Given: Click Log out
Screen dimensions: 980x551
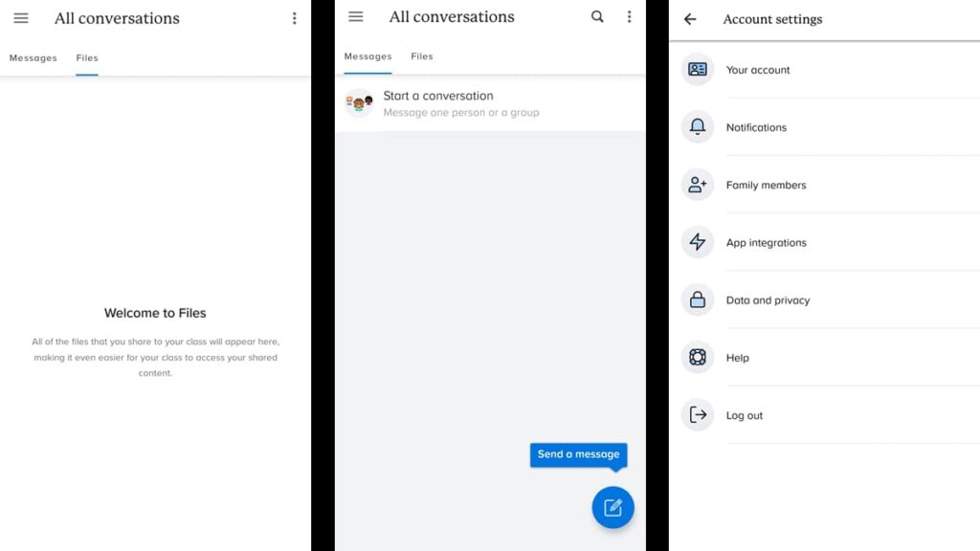Looking at the screenshot, I should tap(744, 416).
